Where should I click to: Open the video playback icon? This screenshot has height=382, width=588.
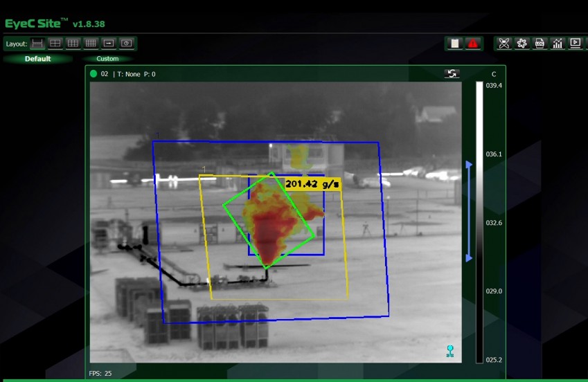[x=575, y=44]
